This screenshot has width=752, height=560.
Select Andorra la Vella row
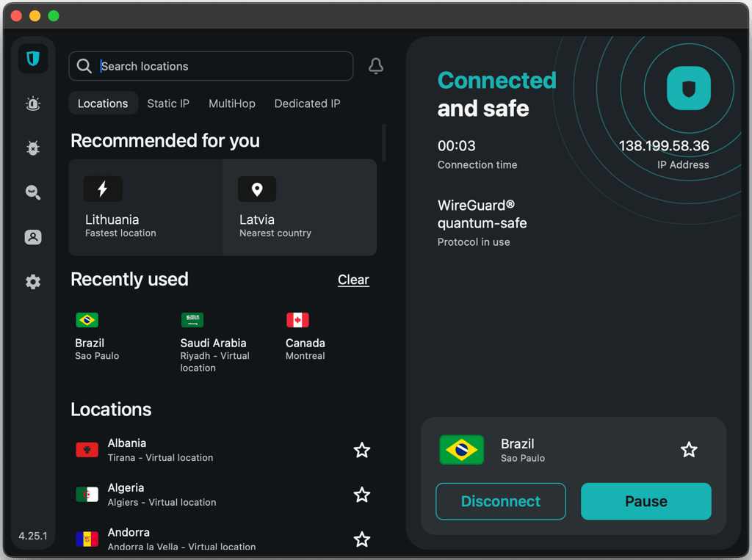pyautogui.click(x=223, y=539)
